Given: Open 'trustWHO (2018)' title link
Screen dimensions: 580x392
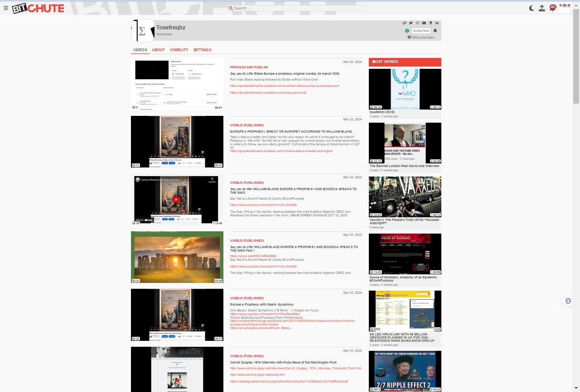Looking at the screenshot, I should pyautogui.click(x=382, y=112).
